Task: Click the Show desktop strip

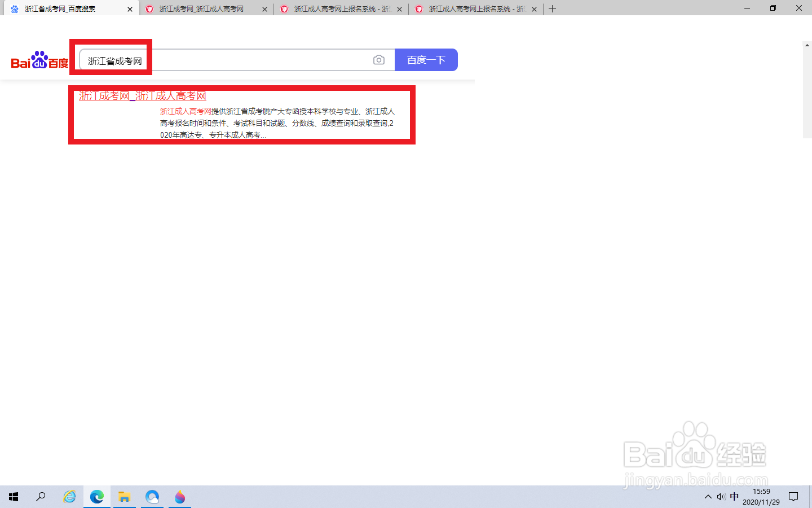Action: (x=810, y=497)
